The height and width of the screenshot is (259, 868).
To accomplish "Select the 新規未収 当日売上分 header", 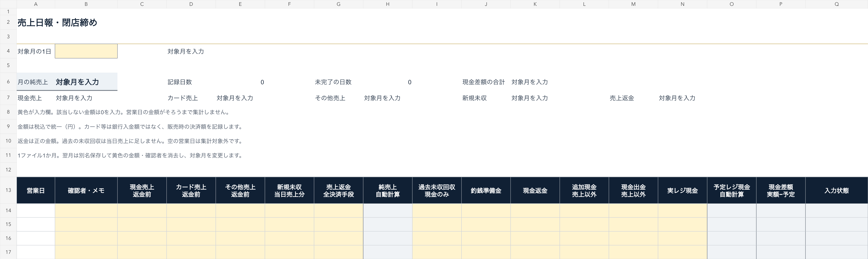I will coord(289,190).
